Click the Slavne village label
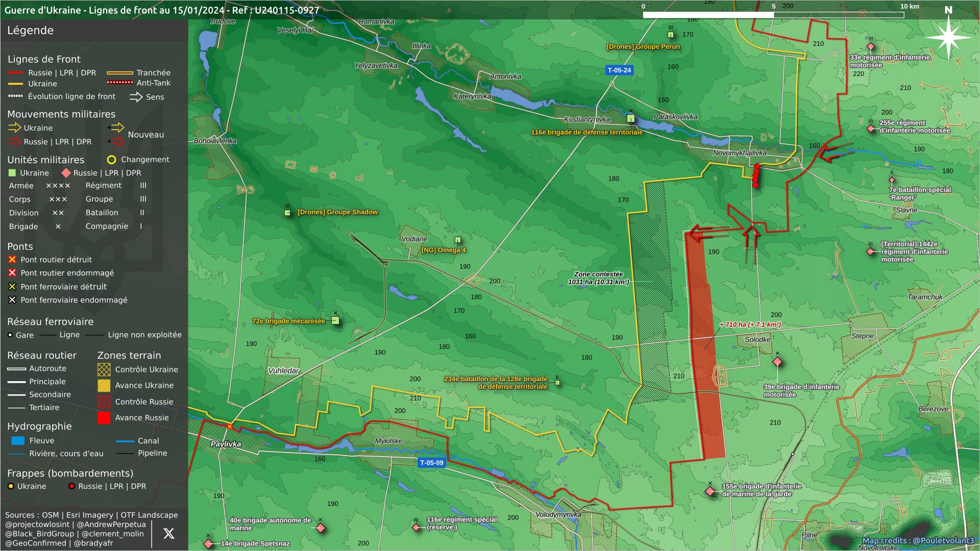Viewport: 980px width, 551px height. (x=906, y=210)
